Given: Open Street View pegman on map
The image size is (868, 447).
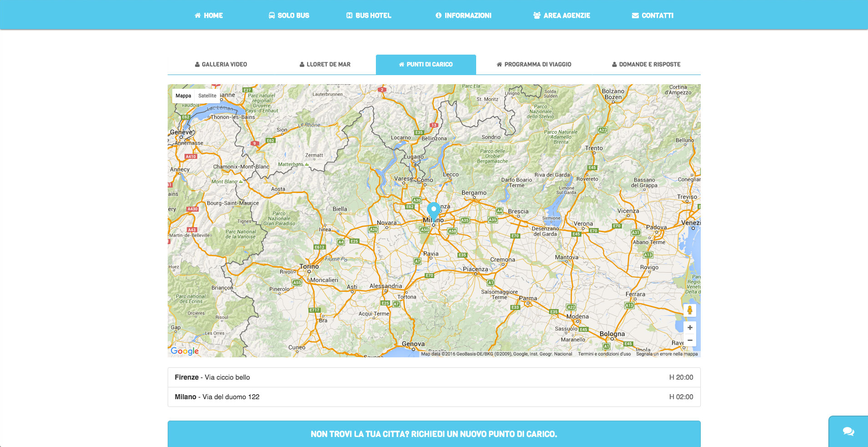Looking at the screenshot, I should click(690, 310).
